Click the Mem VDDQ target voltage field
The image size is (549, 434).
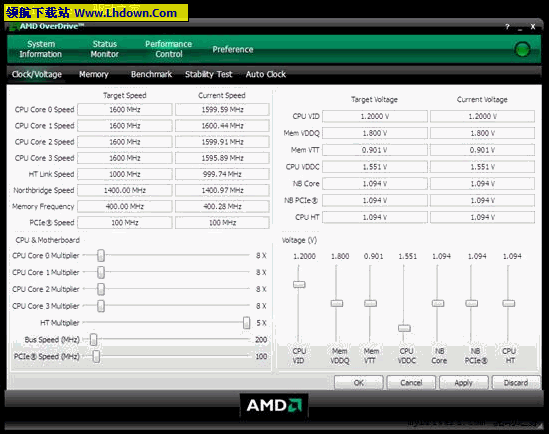point(375,133)
